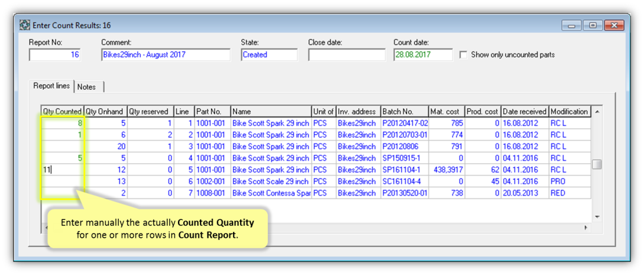Click production cost value 62
Viewport: 644px width, 275px height.
[483, 170]
